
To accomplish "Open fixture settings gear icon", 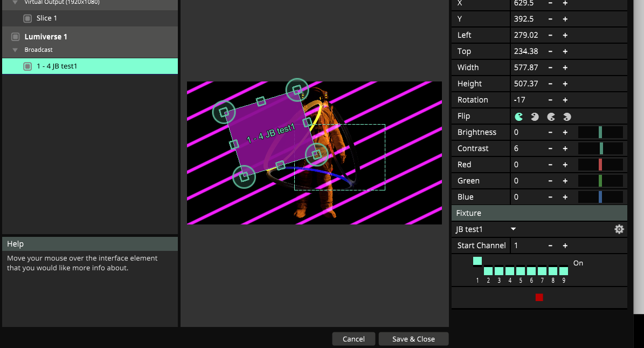I will click(619, 229).
